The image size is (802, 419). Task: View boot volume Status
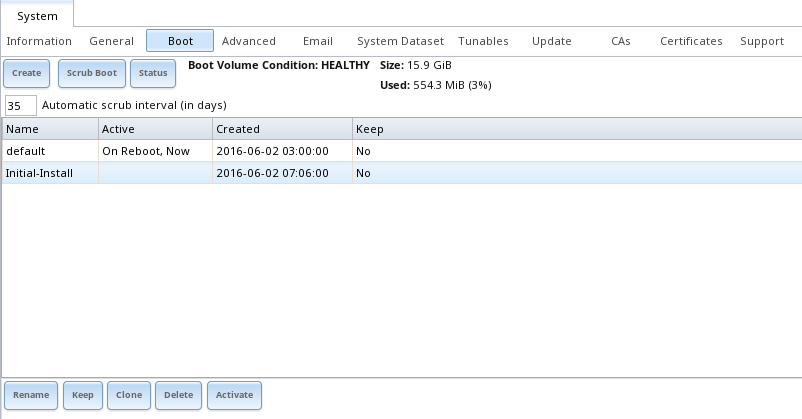(x=153, y=73)
